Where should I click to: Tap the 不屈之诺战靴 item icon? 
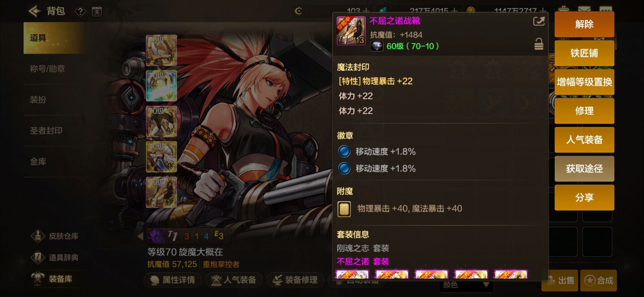(351, 31)
